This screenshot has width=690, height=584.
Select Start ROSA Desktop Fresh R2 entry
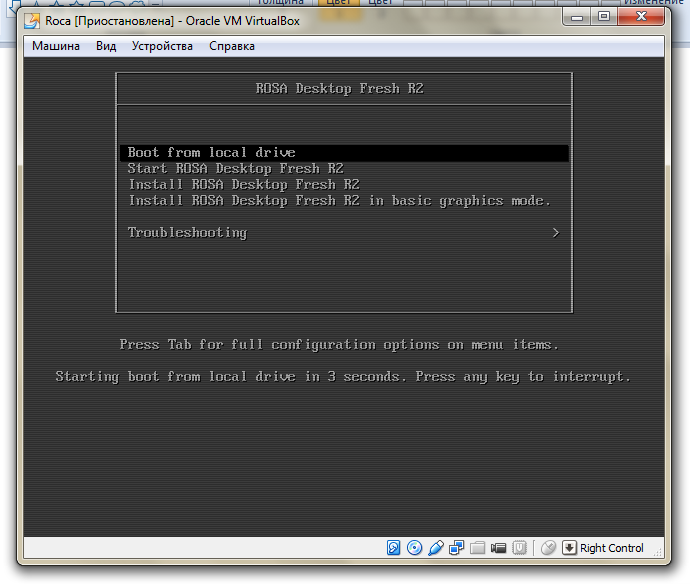pyautogui.click(x=344, y=169)
